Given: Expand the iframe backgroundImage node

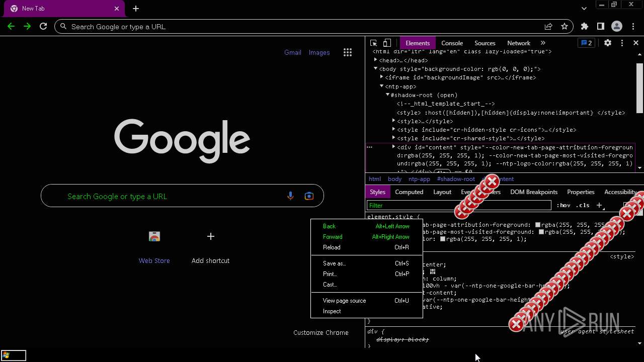Looking at the screenshot, I should 382,77.
